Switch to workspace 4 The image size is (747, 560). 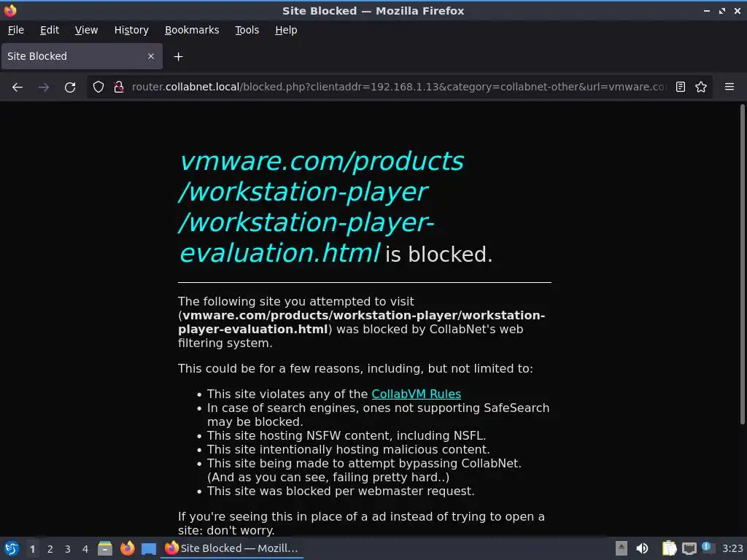(85, 549)
